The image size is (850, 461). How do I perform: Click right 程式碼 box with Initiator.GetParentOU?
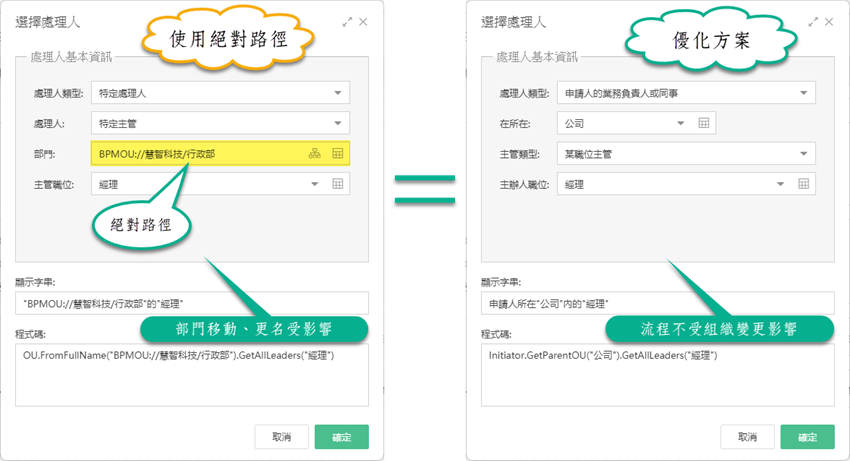658,375
